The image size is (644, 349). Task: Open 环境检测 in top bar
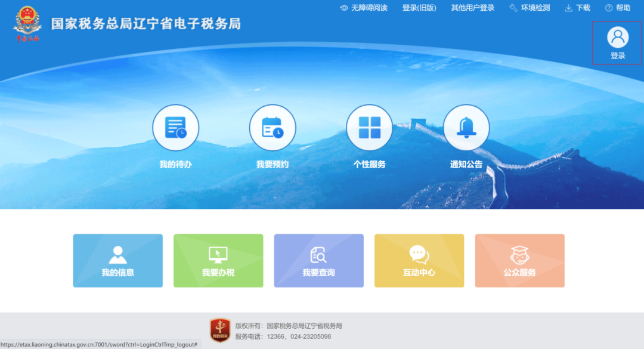coord(535,8)
